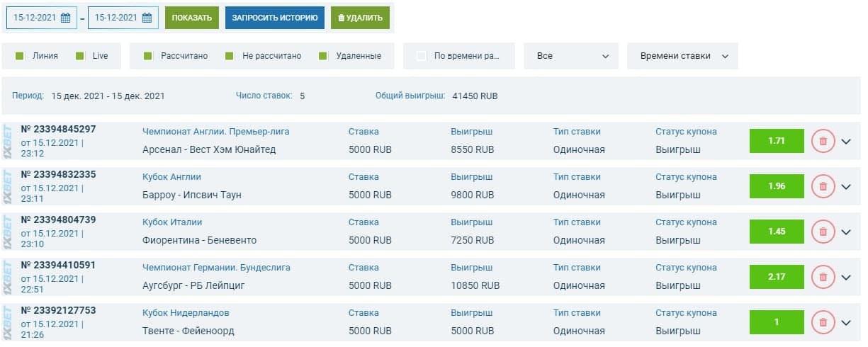This screenshot has width=868, height=347.
Task: Open calendar icon in end date field
Action: 147,18
